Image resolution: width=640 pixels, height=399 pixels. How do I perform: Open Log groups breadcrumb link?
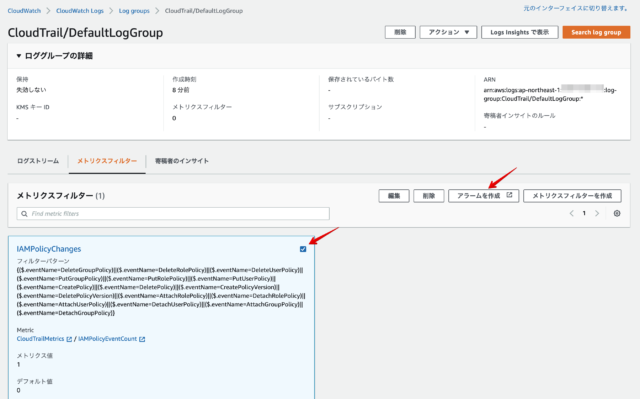click(x=134, y=11)
